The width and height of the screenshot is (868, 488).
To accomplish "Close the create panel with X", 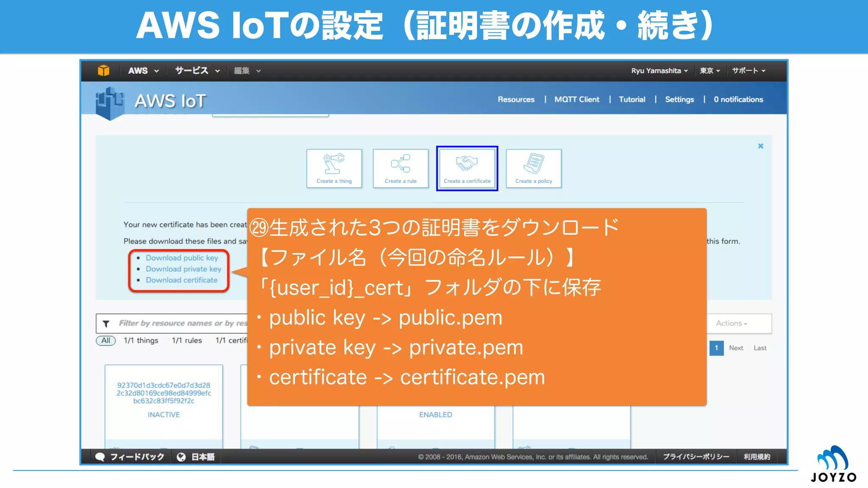I will tap(761, 146).
